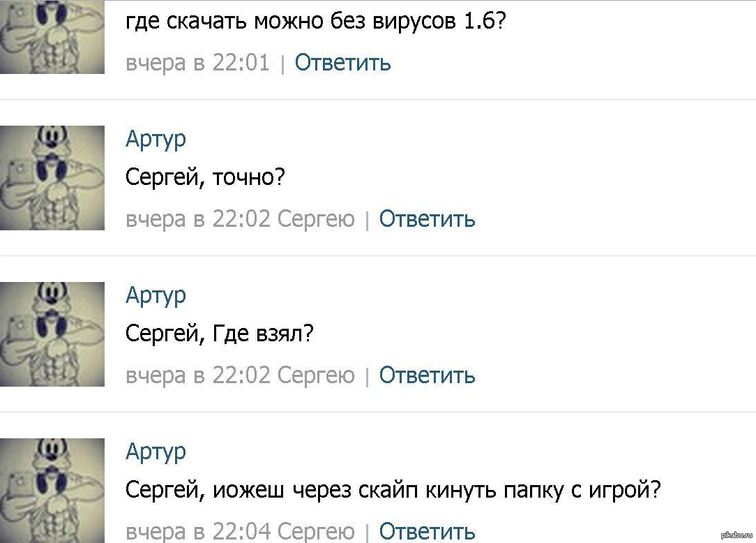Open Артур's name above 'Сергей, Где взял?'
The width and height of the screenshot is (756, 543).
pos(156,295)
